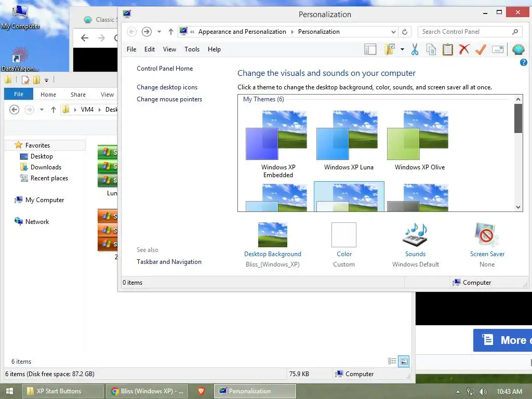This screenshot has width=532, height=399.
Task: Click the red X Delete toolbar icon
Action: 464,49
